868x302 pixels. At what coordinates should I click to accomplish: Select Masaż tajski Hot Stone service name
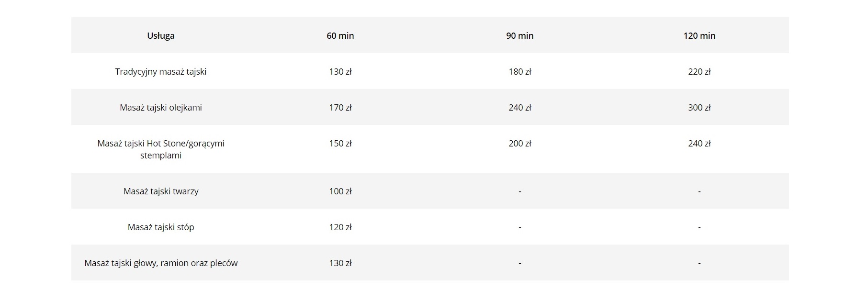161,149
